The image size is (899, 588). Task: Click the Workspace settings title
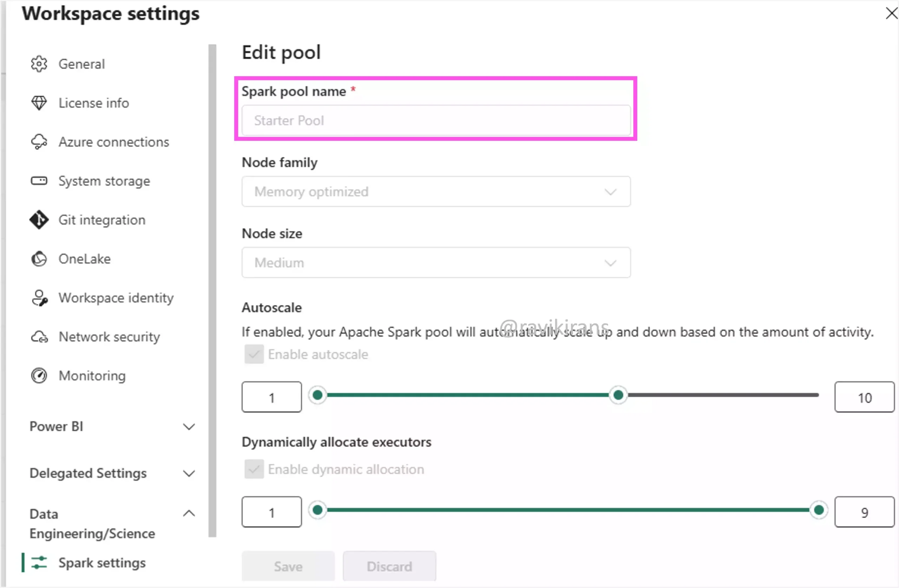pos(110,14)
